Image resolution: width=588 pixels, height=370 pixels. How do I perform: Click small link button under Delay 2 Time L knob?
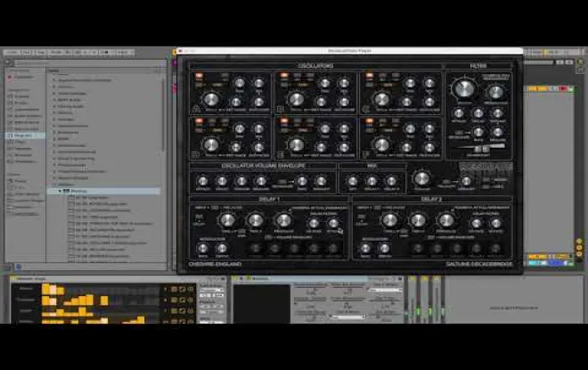404,233
